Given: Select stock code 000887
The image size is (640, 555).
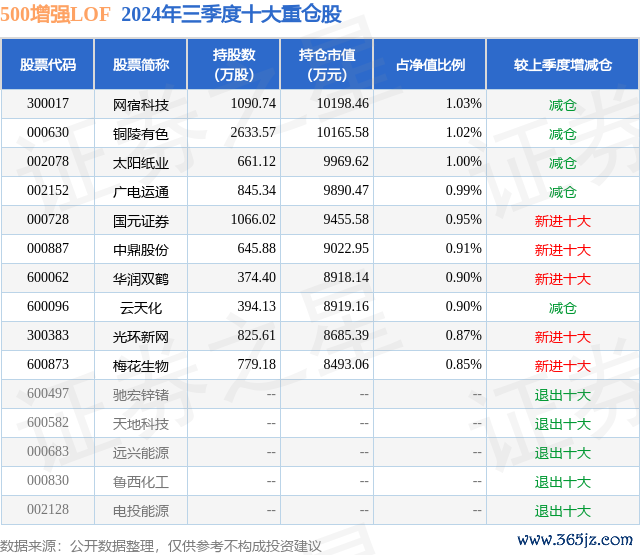Looking at the screenshot, I should point(48,249).
